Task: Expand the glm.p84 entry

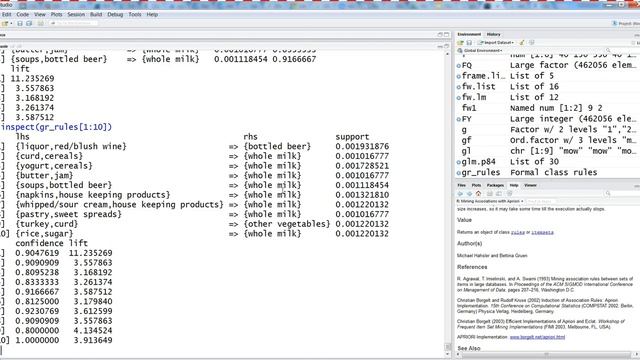Action: click(x=459, y=162)
